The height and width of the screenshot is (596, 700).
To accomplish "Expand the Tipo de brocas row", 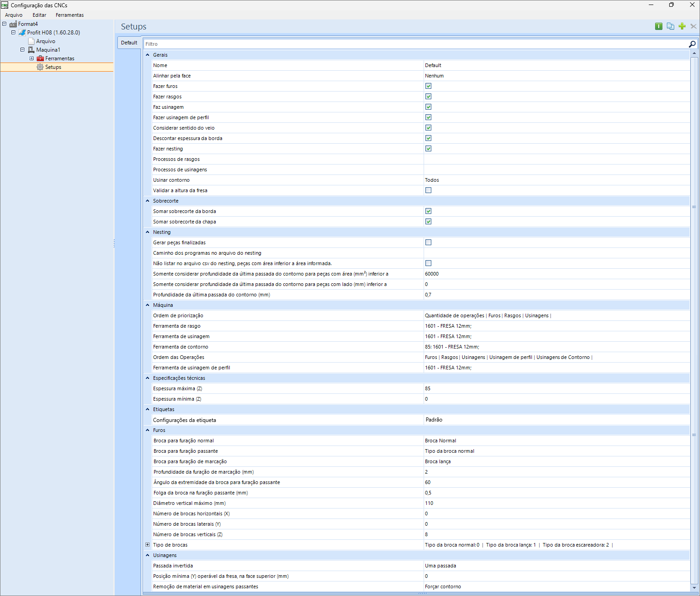I will click(x=148, y=545).
